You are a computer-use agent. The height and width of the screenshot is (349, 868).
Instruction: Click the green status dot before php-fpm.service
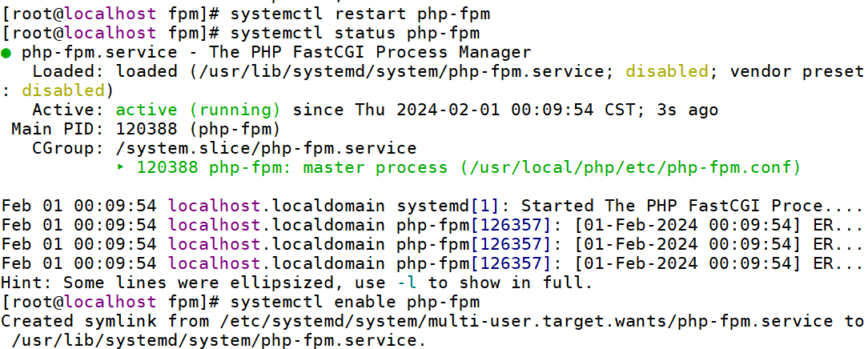[6, 54]
